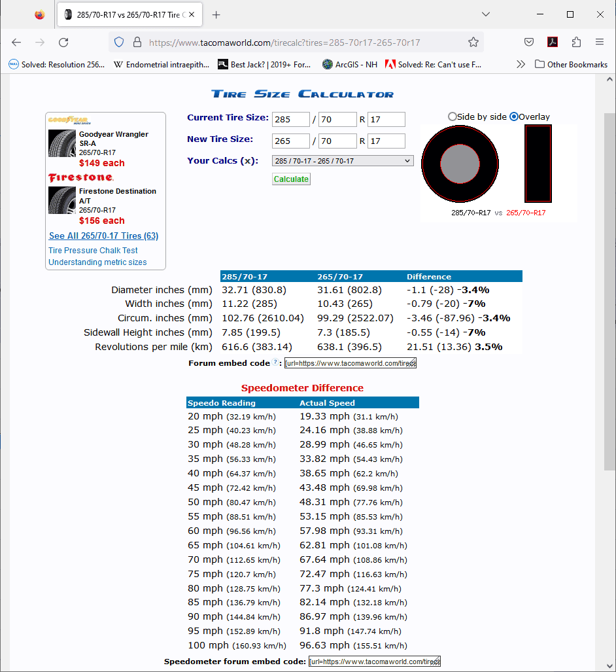Click new tire aspect ratio field
Screen dimensions: 616x672
click(x=337, y=141)
